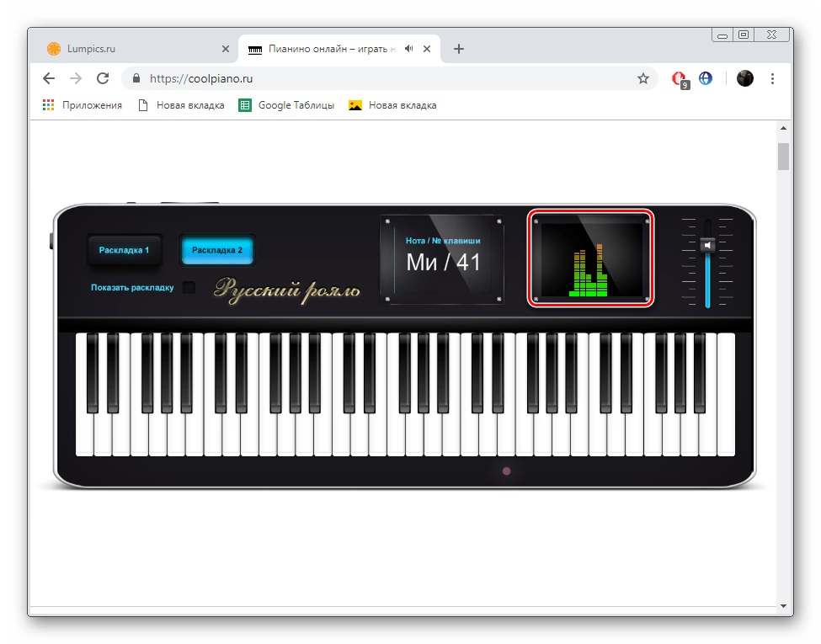Viewport: 821px width, 644px height.
Task: Open Новая вкладка bookmark with picture icon
Action: [392, 105]
